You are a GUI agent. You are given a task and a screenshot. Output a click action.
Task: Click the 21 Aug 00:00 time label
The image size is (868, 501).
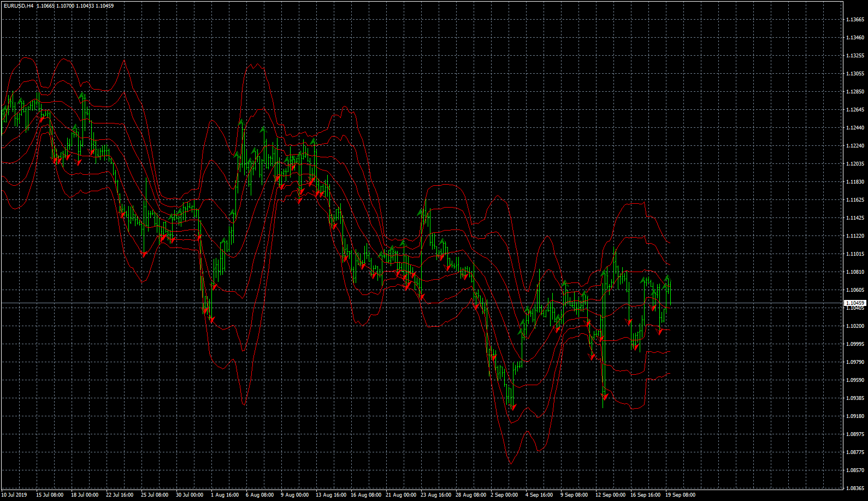point(401,495)
